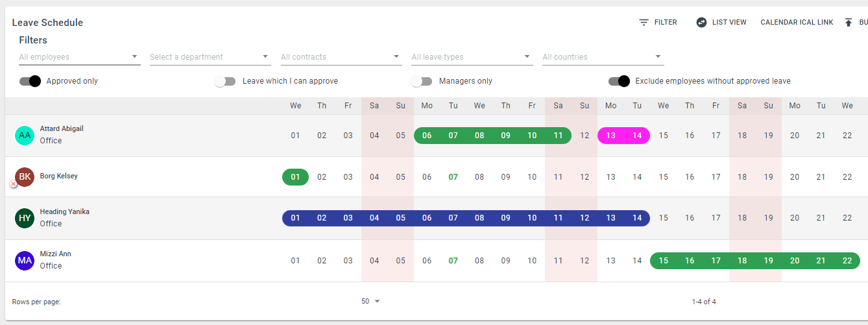The width and height of the screenshot is (868, 325).
Task: Expand the Select a department dropdown
Action: click(x=211, y=57)
